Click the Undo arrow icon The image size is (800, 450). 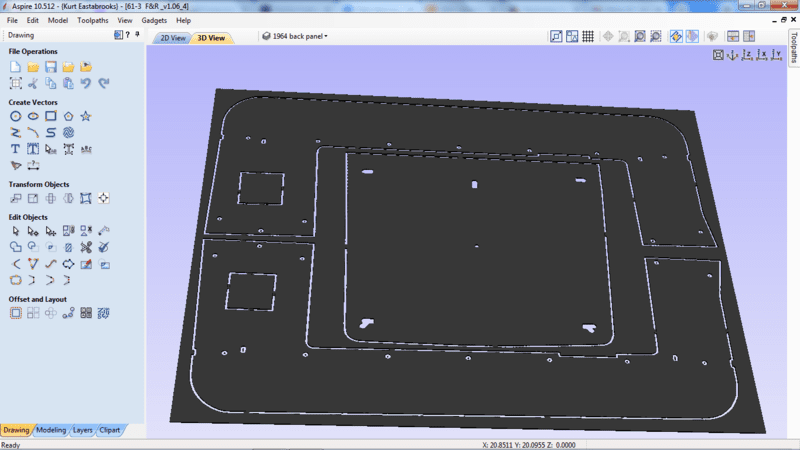(x=86, y=83)
